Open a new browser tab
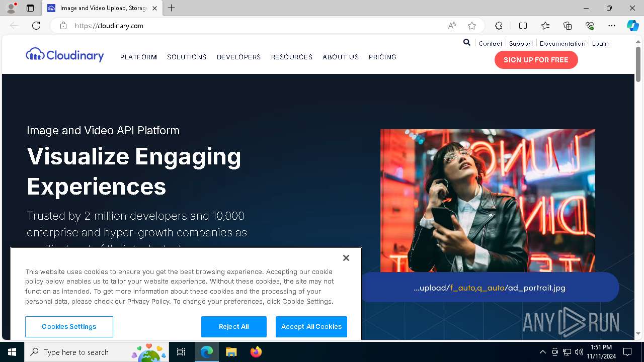 point(172,8)
